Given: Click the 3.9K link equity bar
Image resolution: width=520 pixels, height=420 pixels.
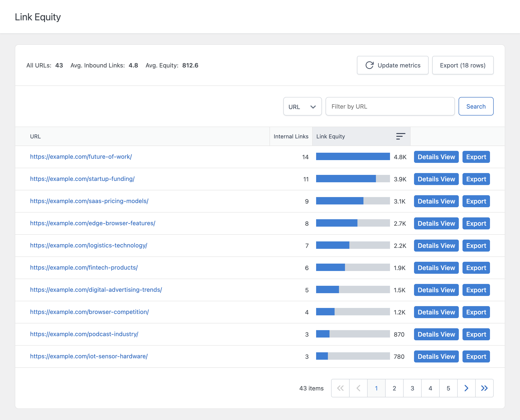Looking at the screenshot, I should [x=353, y=179].
